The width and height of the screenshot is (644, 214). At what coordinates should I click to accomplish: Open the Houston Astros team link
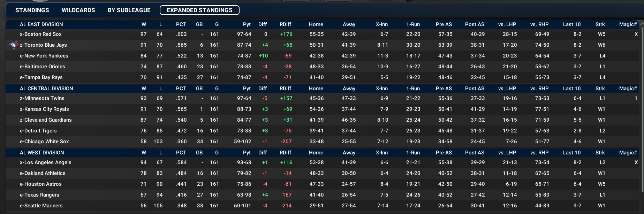[40, 184]
